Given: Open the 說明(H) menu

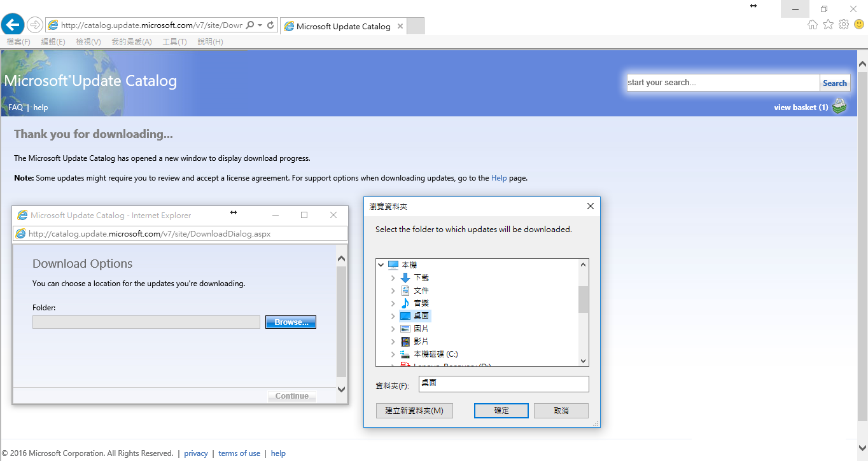Looking at the screenshot, I should coord(210,42).
